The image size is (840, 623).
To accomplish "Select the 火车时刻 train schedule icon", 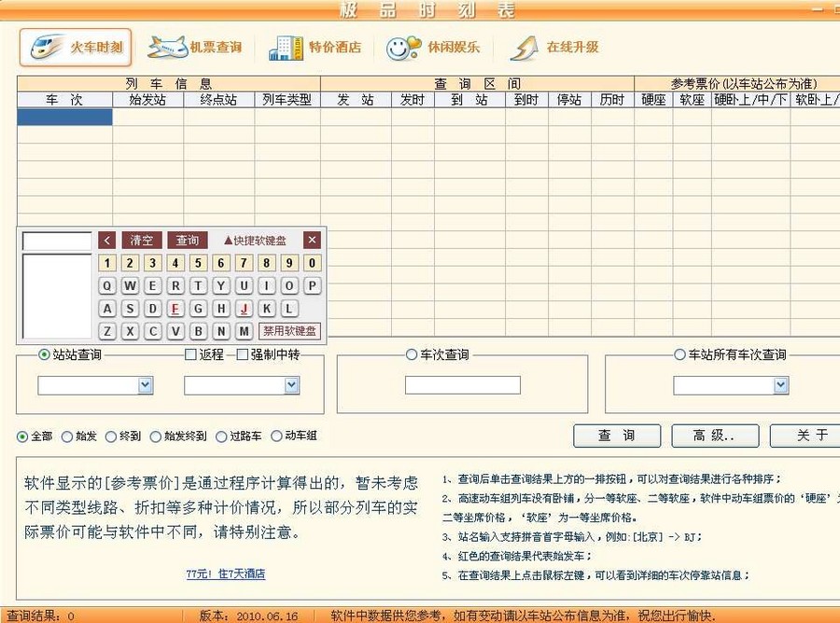I will (x=75, y=45).
